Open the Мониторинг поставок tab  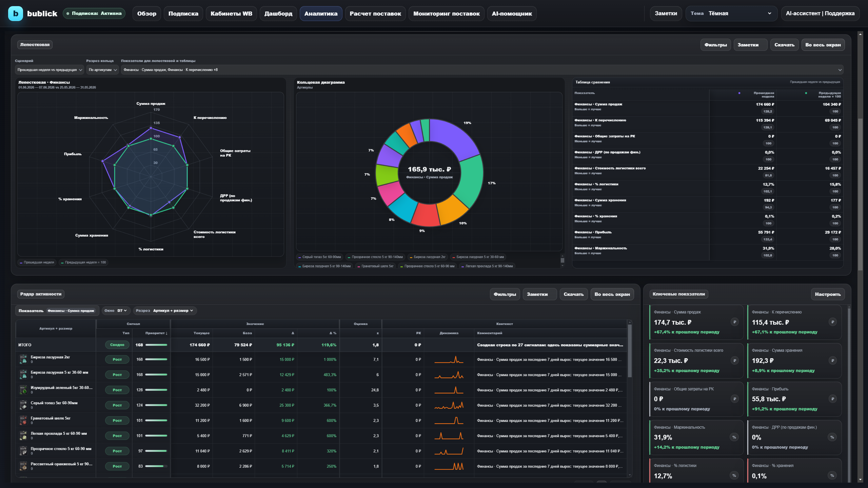click(x=446, y=14)
